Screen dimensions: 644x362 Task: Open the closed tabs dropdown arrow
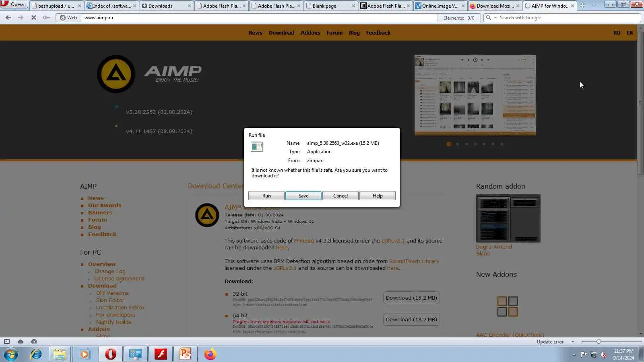coord(594,6)
